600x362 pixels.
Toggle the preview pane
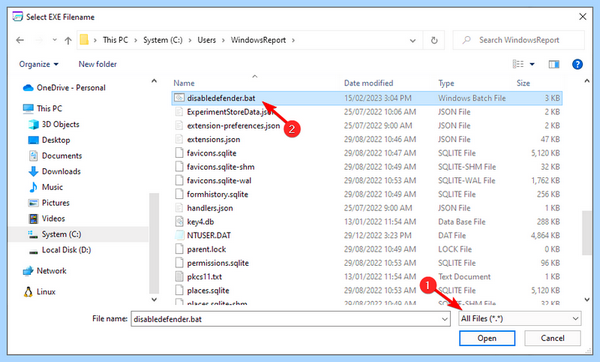(554, 64)
